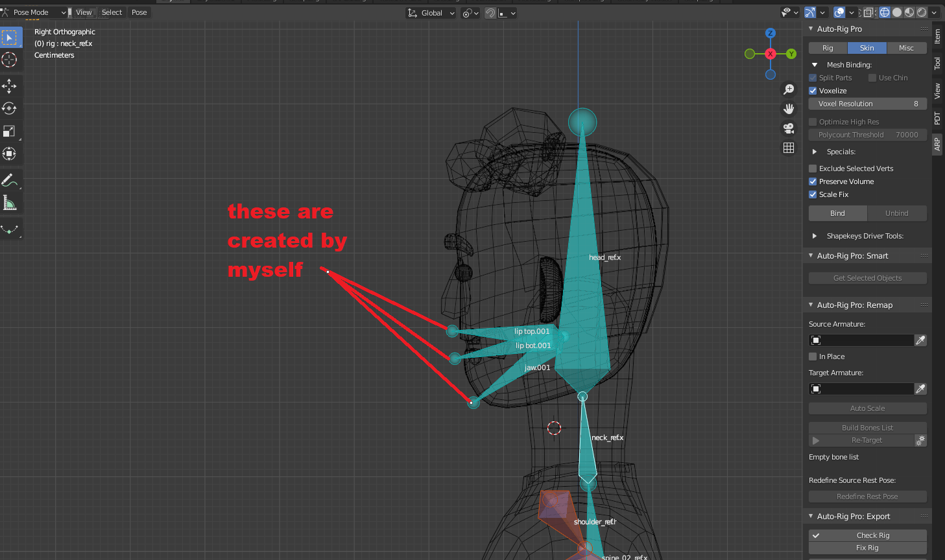
Task: Activate the Annotate pencil tool
Action: [x=10, y=180]
